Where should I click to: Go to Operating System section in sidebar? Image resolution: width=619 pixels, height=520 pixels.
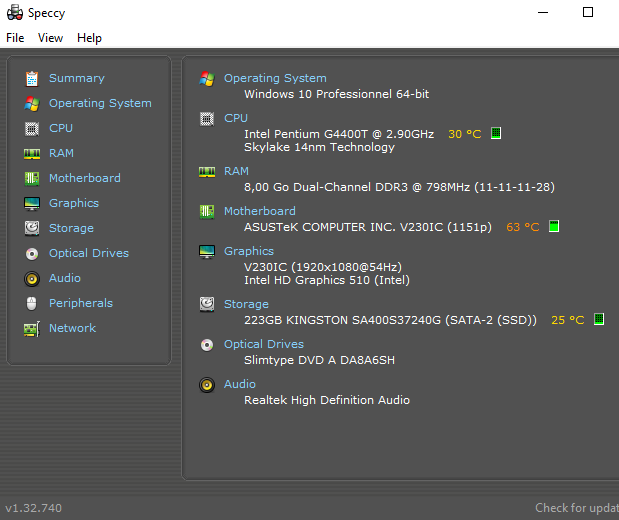pyautogui.click(x=100, y=103)
